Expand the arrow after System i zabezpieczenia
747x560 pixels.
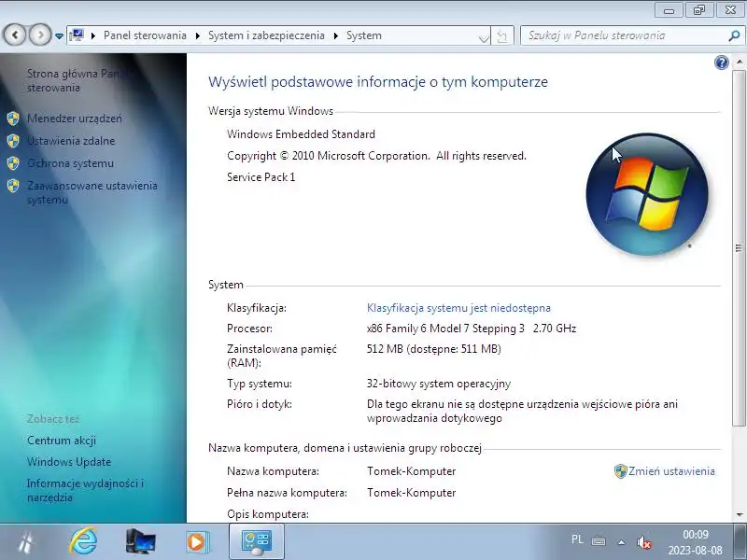tap(336, 35)
